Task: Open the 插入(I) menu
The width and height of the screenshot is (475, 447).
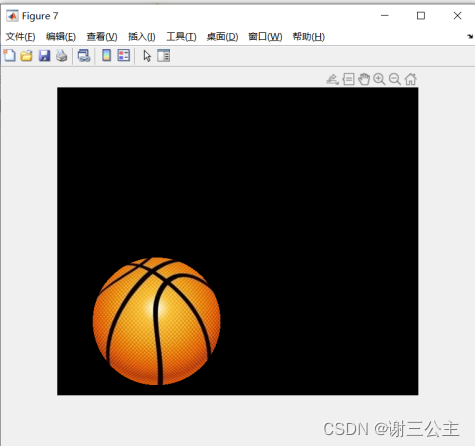Action: point(142,37)
